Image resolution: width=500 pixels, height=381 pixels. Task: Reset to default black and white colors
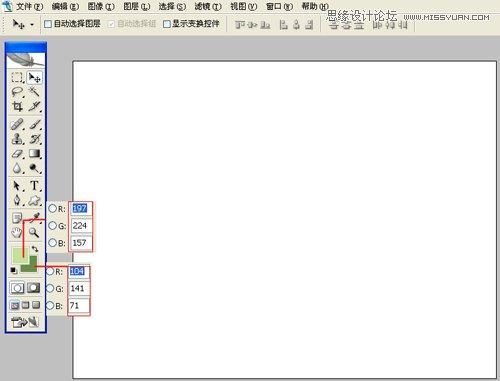tap(13, 270)
